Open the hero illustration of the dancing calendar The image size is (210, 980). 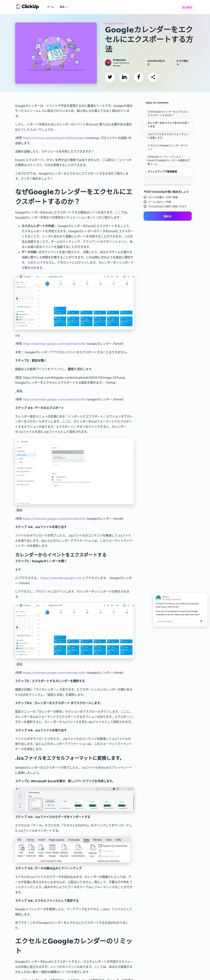coord(56,53)
